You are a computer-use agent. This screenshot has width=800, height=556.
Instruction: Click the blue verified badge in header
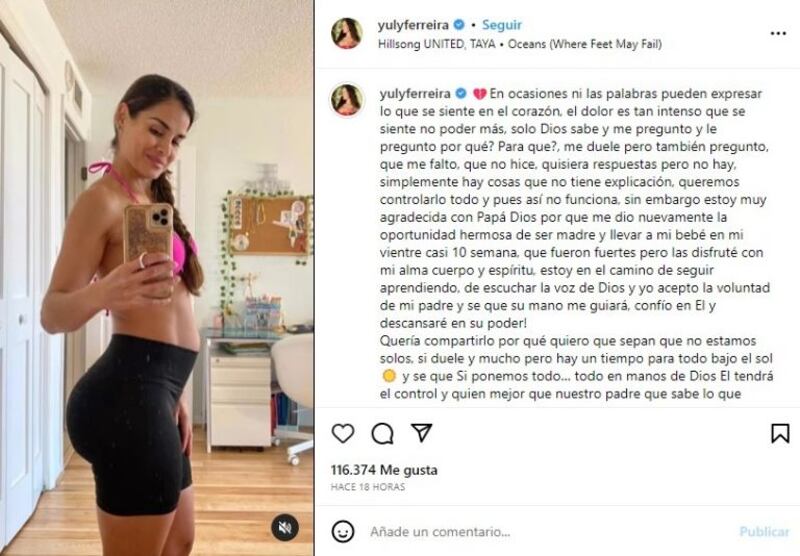coord(459,24)
